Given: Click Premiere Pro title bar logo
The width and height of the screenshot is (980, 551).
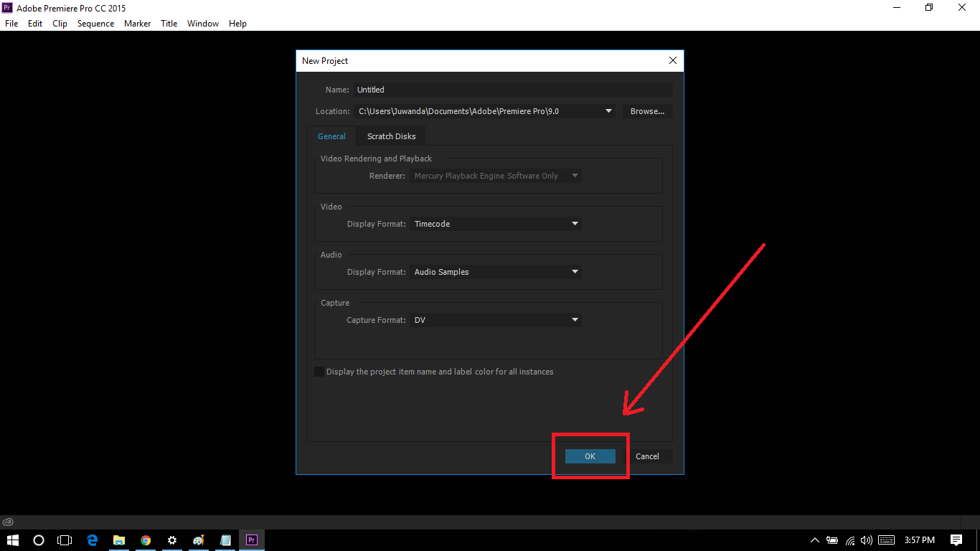Looking at the screenshot, I should 7,8.
